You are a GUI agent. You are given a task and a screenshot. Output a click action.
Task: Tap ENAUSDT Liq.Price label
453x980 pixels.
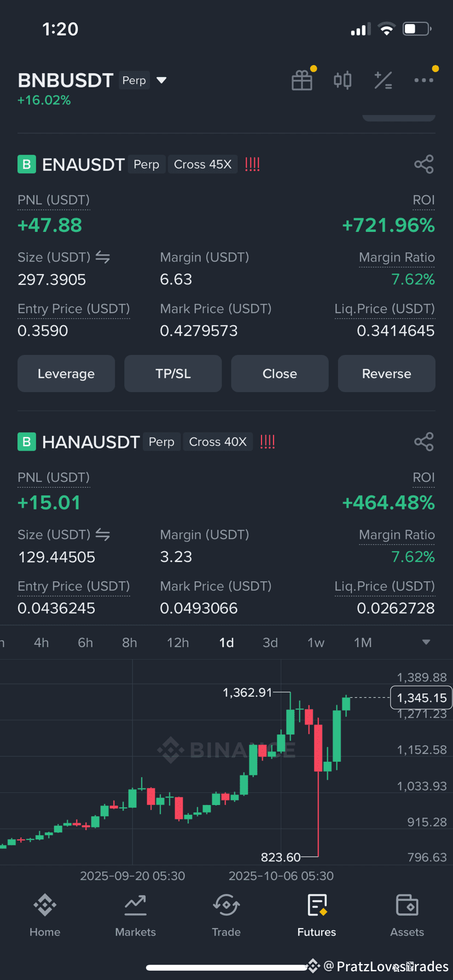point(385,309)
